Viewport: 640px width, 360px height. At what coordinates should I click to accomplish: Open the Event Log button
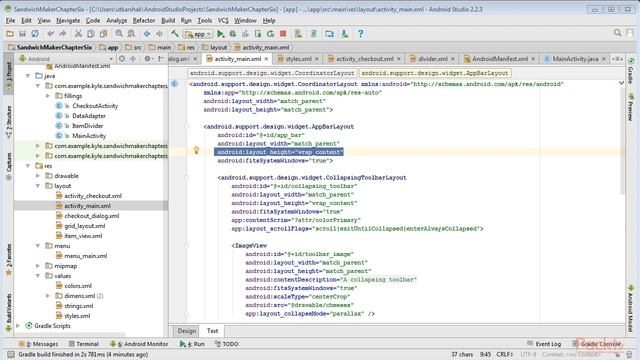tap(544, 344)
